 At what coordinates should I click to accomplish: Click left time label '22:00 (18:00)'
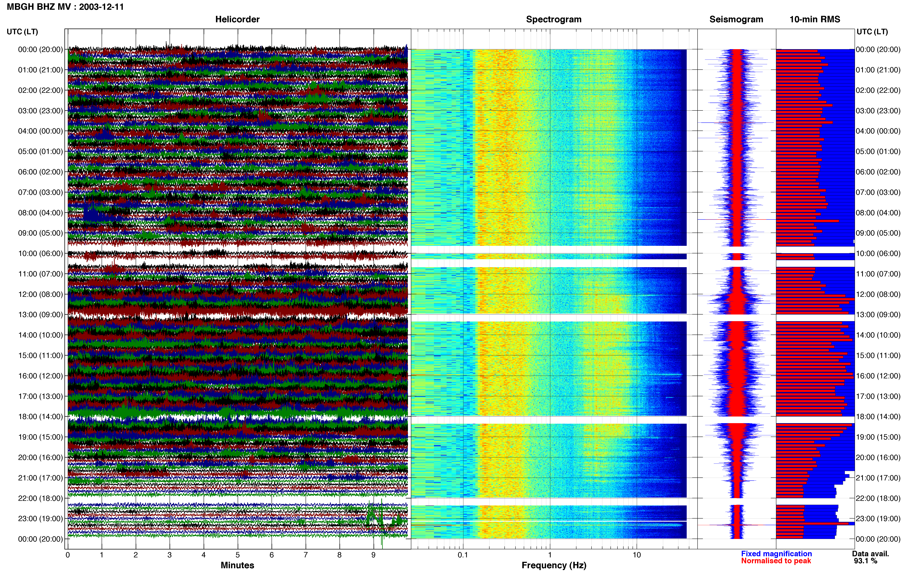[41, 498]
